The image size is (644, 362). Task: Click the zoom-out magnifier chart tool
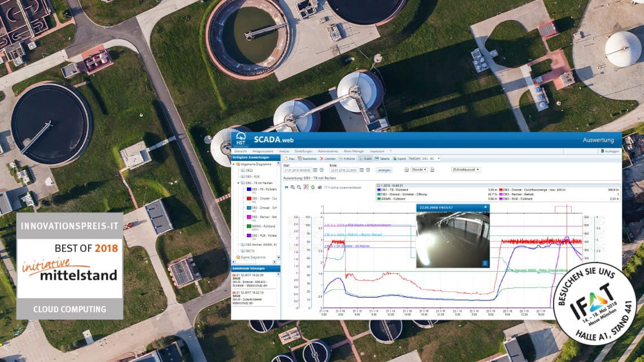point(299,187)
